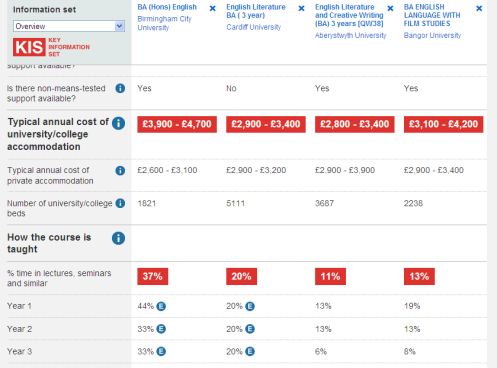Click the beds count 3687
497x368 pixels.
pyautogui.click(x=324, y=203)
